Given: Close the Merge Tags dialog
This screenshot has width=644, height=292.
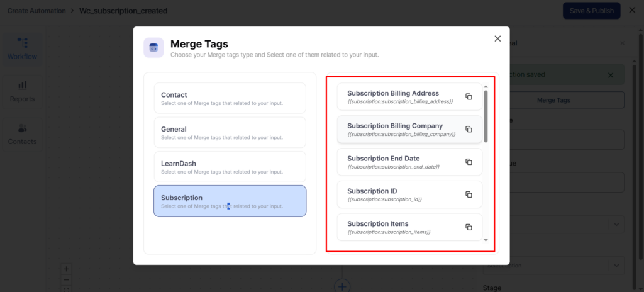Looking at the screenshot, I should click(x=497, y=39).
